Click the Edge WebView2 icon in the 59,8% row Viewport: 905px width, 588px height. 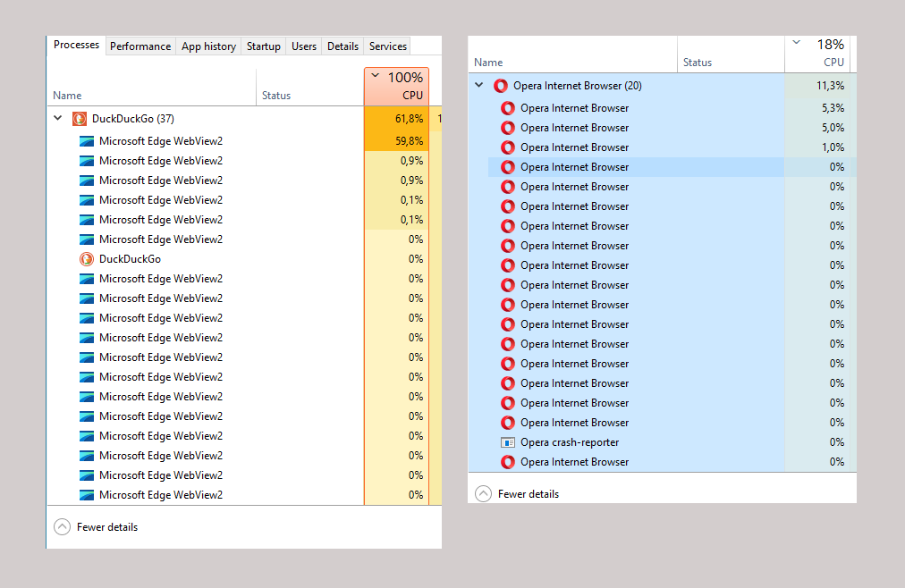click(x=87, y=141)
